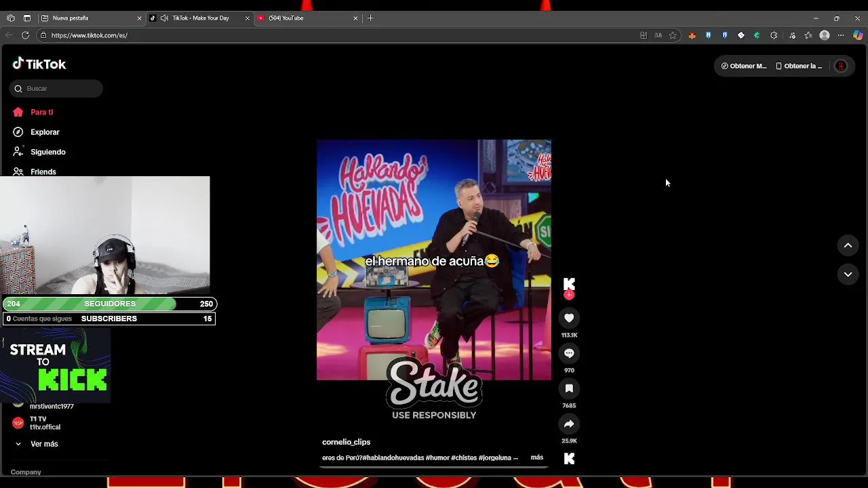Open the browser Extensions puzzle icon
Screen dimensions: 868x488
774,35
